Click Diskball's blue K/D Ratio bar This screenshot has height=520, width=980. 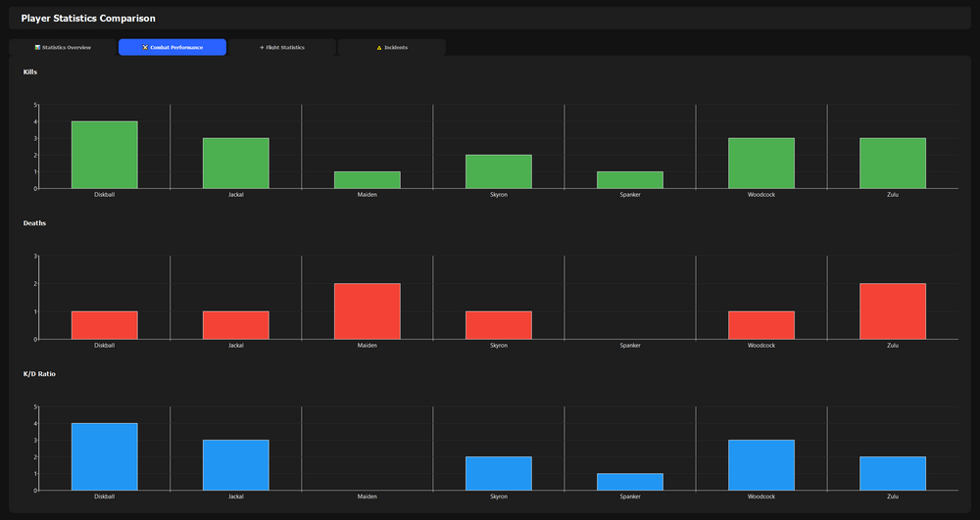pyautogui.click(x=105, y=457)
